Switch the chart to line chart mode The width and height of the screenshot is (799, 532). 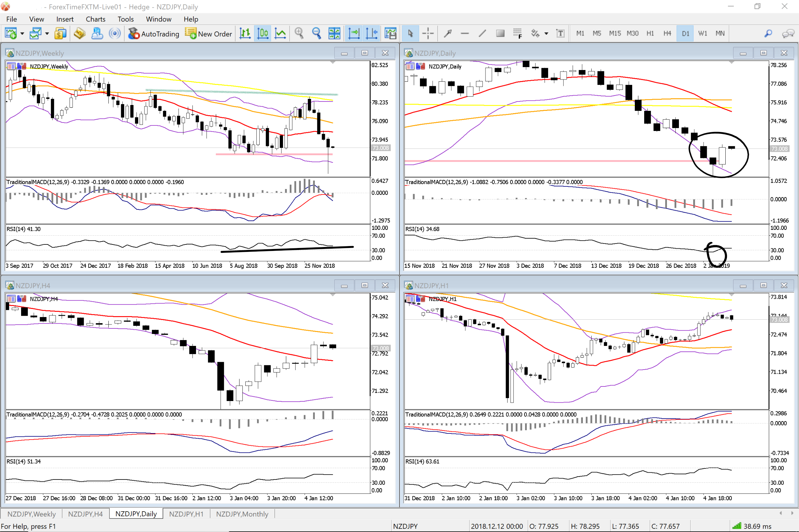[280, 33]
